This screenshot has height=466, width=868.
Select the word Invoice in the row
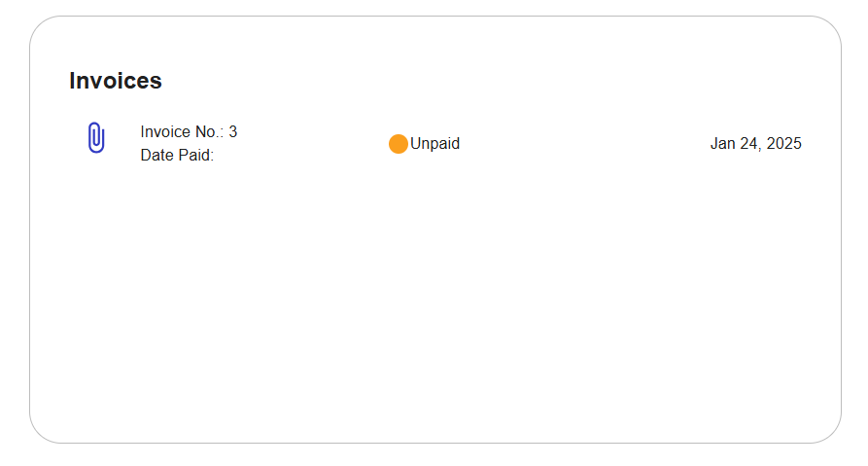coord(165,132)
